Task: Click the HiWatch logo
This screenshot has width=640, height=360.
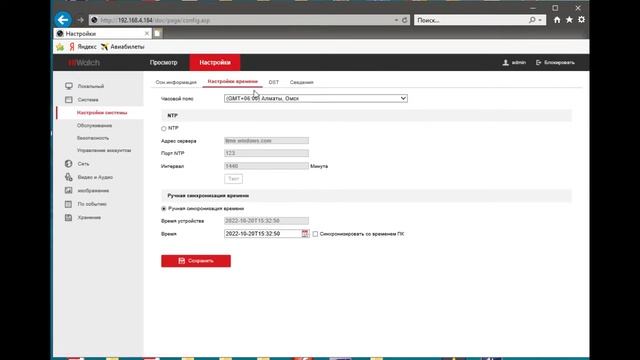Action: (x=84, y=62)
